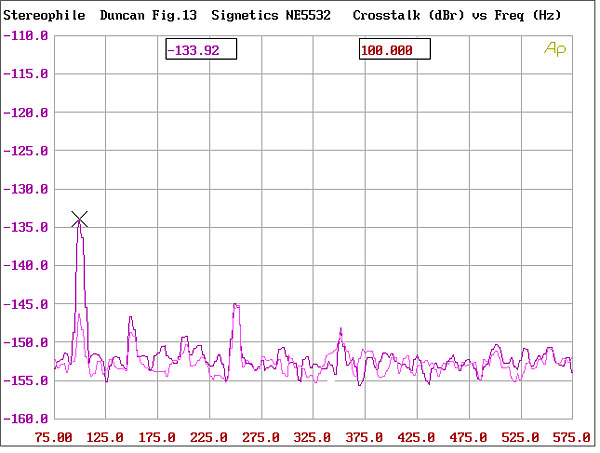Click the 'Signetics NE5532' title text
The image size is (600, 453).
point(271,15)
